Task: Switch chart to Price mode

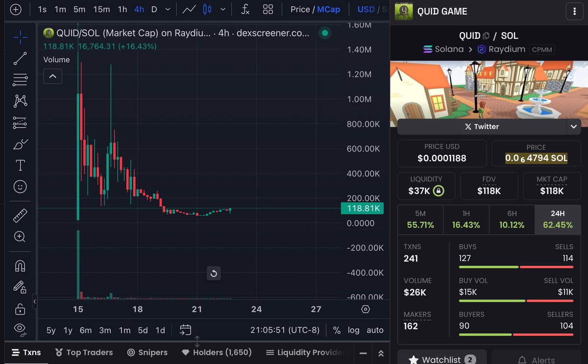Action: [300, 9]
